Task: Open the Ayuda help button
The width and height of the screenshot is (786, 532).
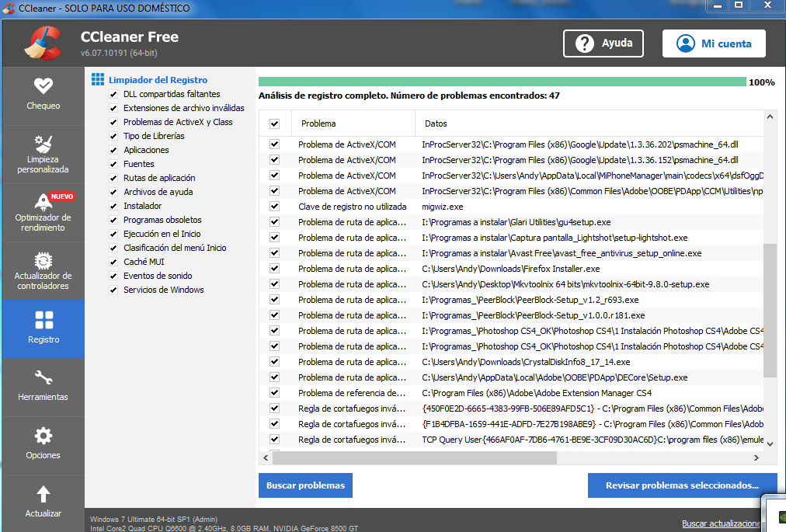Action: tap(603, 43)
